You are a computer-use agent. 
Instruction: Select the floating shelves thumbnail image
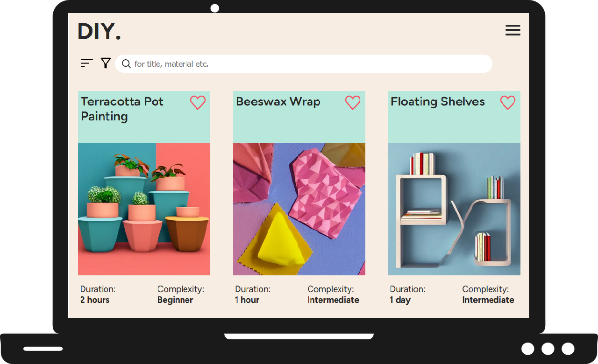coord(454,209)
